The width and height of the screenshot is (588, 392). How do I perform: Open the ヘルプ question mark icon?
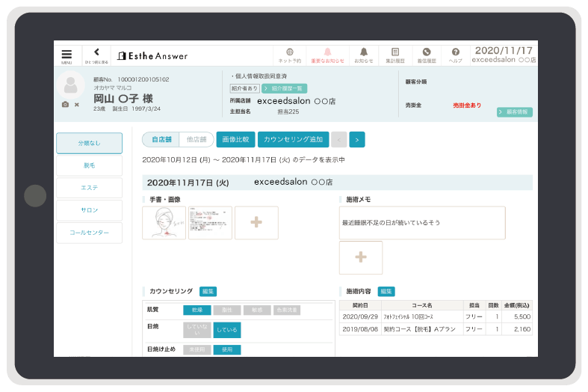click(455, 55)
